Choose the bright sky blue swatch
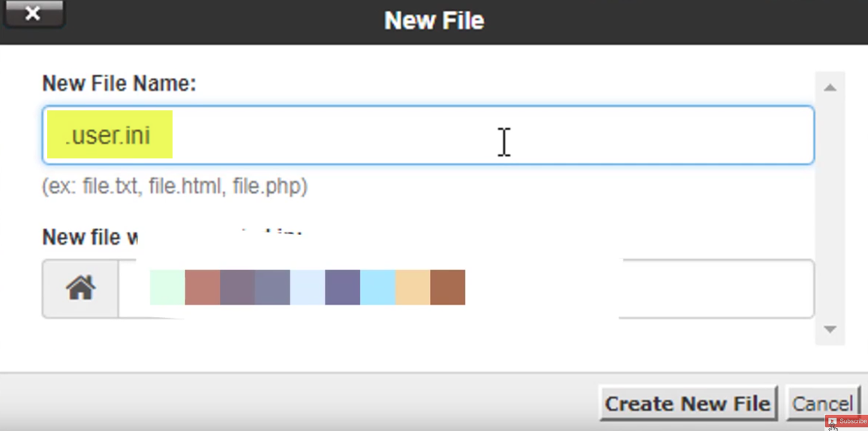Viewport: 868px width, 431px height. (377, 288)
